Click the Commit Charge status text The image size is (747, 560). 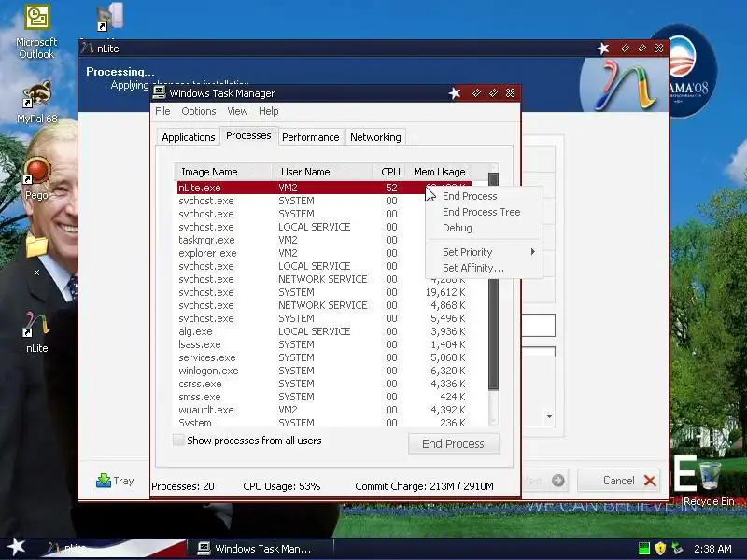click(x=424, y=486)
